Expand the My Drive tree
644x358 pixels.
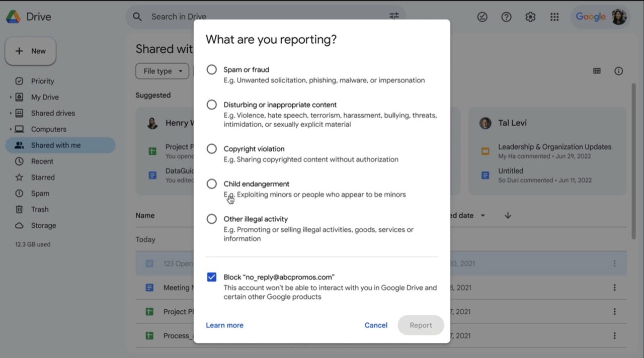click(11, 97)
